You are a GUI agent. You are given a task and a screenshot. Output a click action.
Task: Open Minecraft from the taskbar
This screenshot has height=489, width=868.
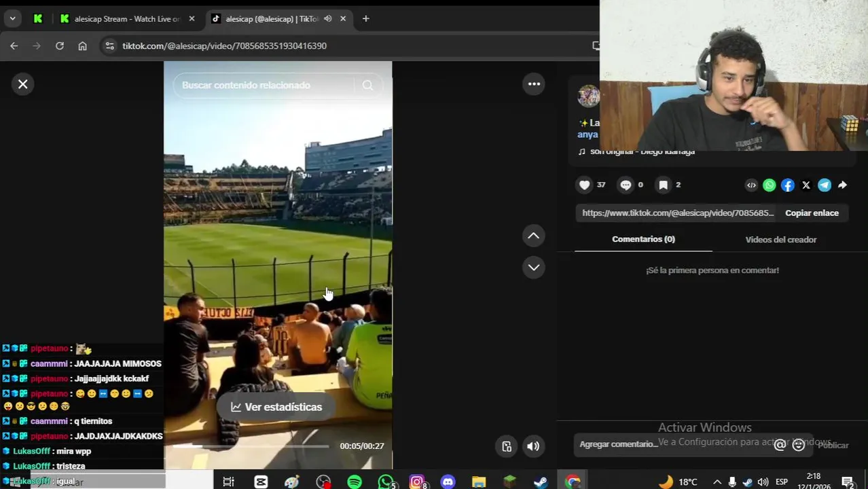[x=509, y=482]
